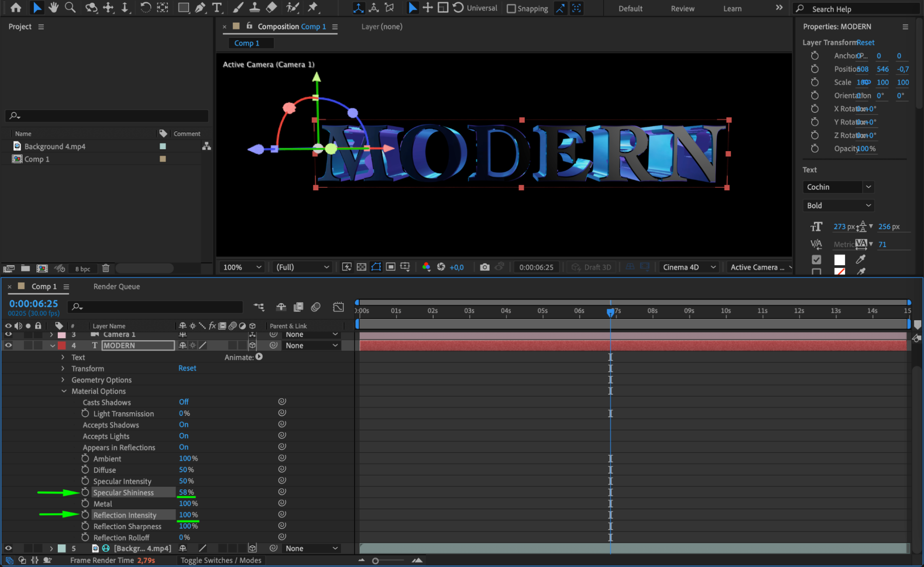Open the Cinema 4D renderer dropdown

(x=689, y=267)
